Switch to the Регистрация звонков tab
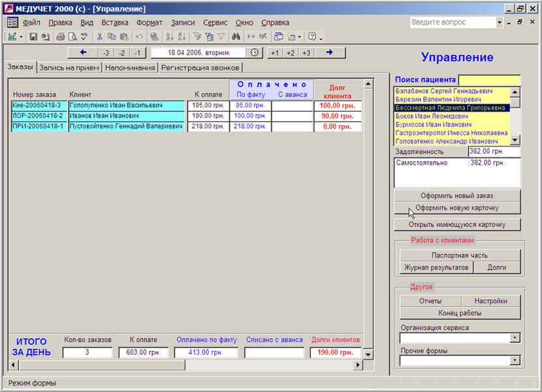The height and width of the screenshot is (392, 542). click(200, 67)
